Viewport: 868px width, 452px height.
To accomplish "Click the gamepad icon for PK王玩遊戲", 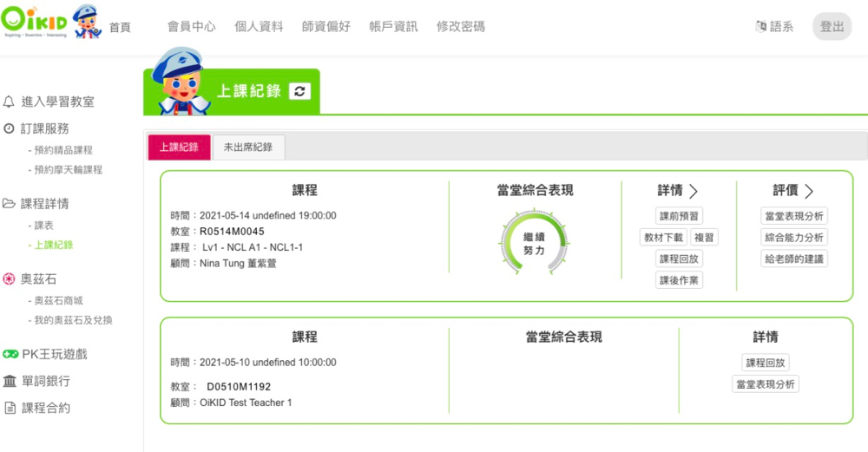I will [10, 354].
